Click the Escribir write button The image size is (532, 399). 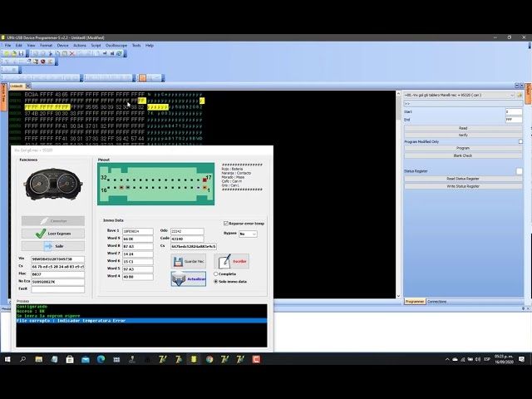pyautogui.click(x=232, y=261)
